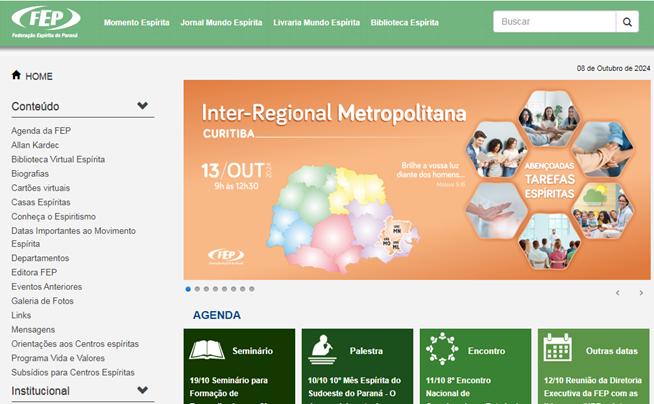Select the third carousel dot
Image resolution: width=654 pixels, height=404 pixels.
(x=206, y=289)
